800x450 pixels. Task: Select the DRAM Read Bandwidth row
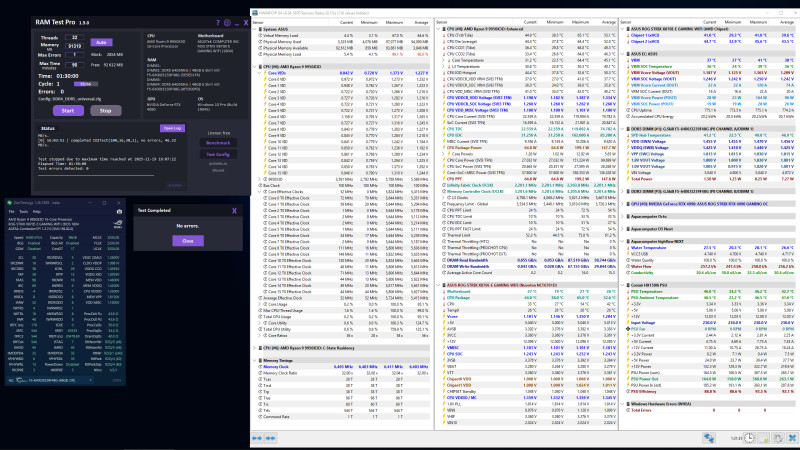[528, 260]
